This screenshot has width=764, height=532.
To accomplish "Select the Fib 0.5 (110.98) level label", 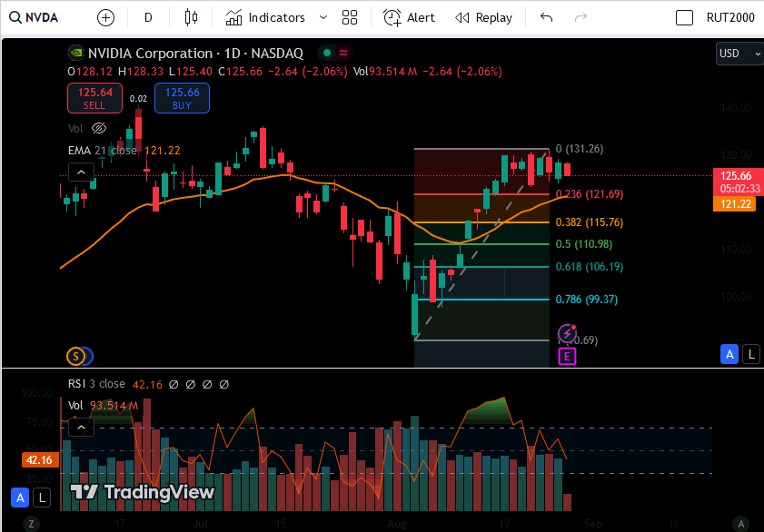I will pyautogui.click(x=584, y=244).
